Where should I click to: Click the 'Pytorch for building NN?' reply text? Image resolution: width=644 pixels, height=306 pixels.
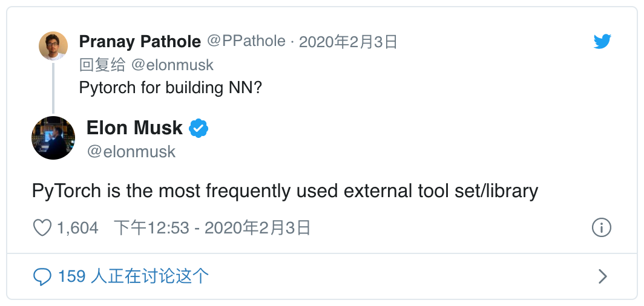(171, 88)
